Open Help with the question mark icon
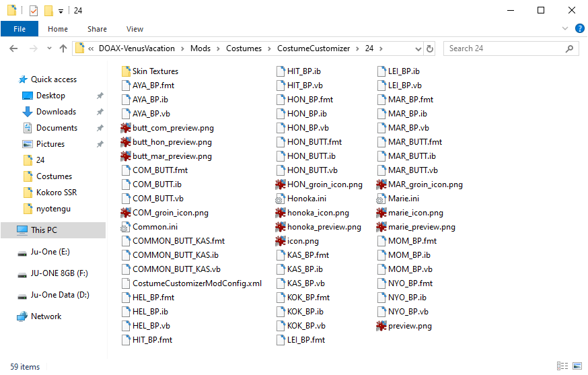Screen dimensions: 588x375 (579, 28)
